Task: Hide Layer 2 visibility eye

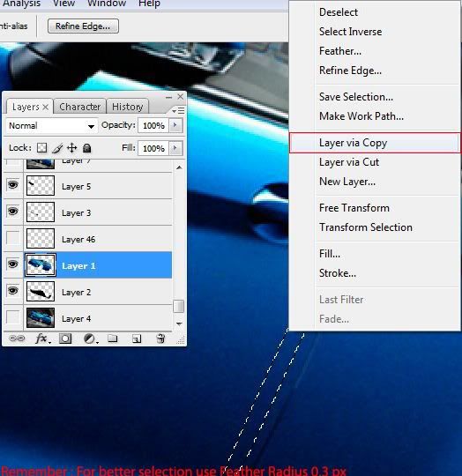Action: tap(12, 291)
